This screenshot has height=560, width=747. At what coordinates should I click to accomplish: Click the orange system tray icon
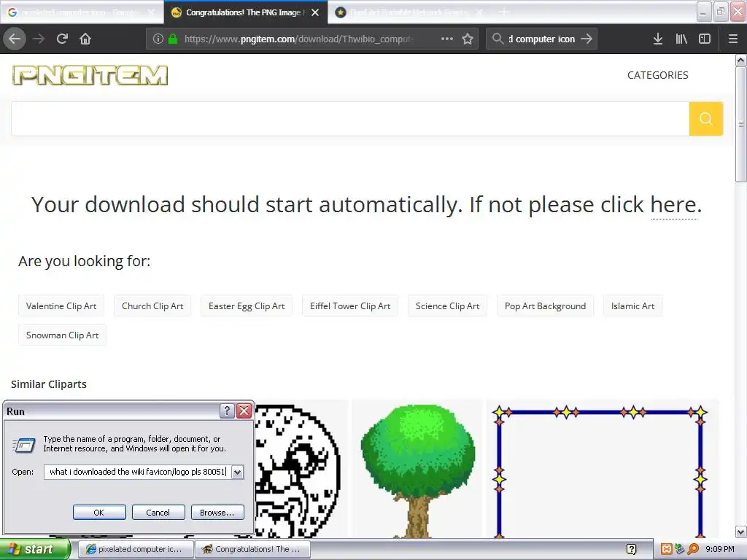coord(667,549)
